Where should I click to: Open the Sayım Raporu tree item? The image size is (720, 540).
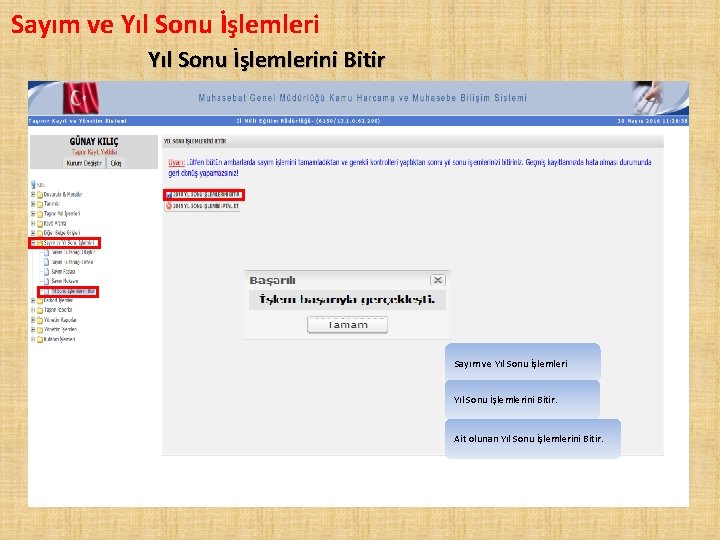click(63, 272)
